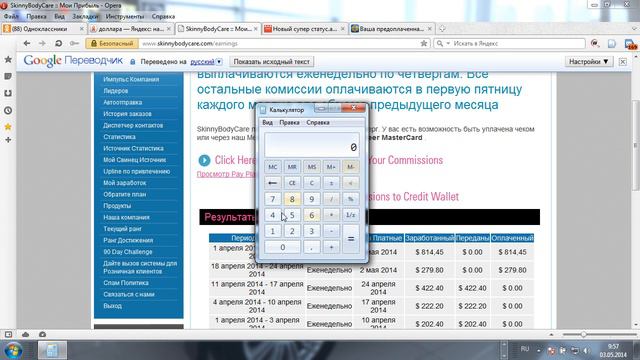
Task: Click the $ 814,45 earned cell
Action: (x=429, y=252)
